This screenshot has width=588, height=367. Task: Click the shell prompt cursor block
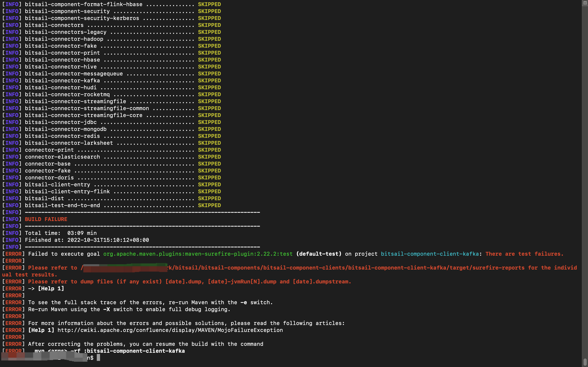(x=98, y=358)
